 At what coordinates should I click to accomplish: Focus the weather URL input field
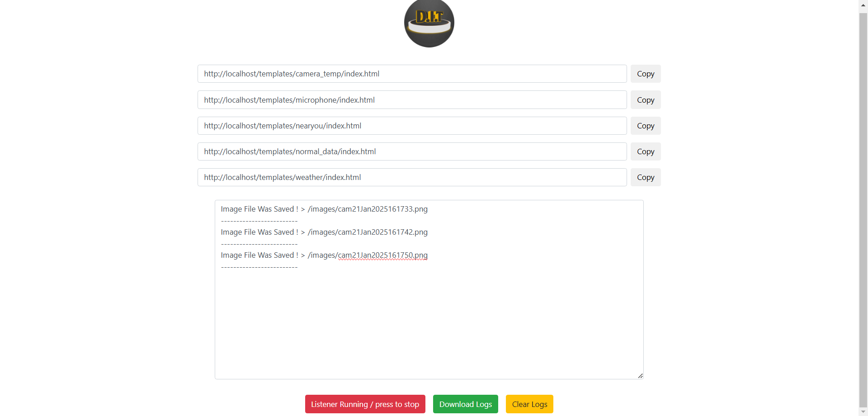tap(411, 177)
